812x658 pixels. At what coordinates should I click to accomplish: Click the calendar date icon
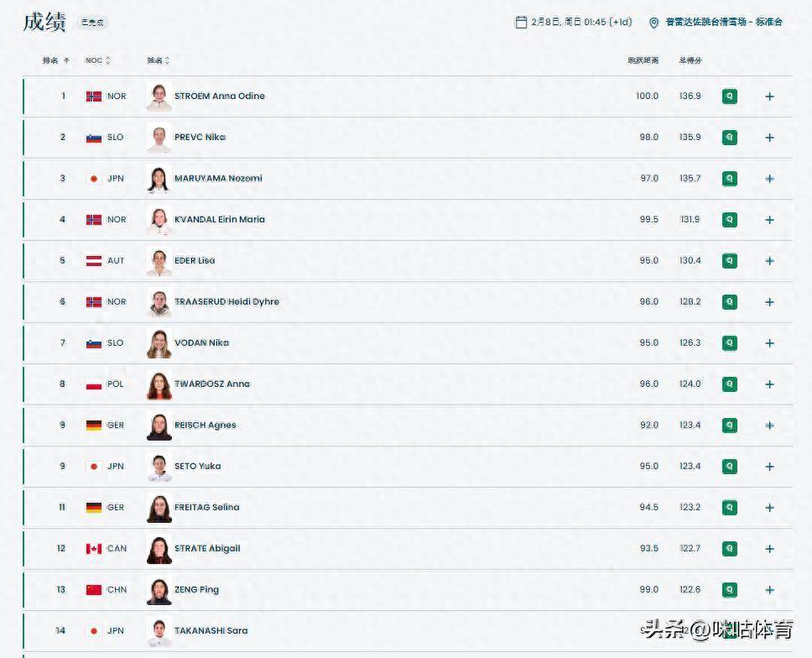point(521,22)
